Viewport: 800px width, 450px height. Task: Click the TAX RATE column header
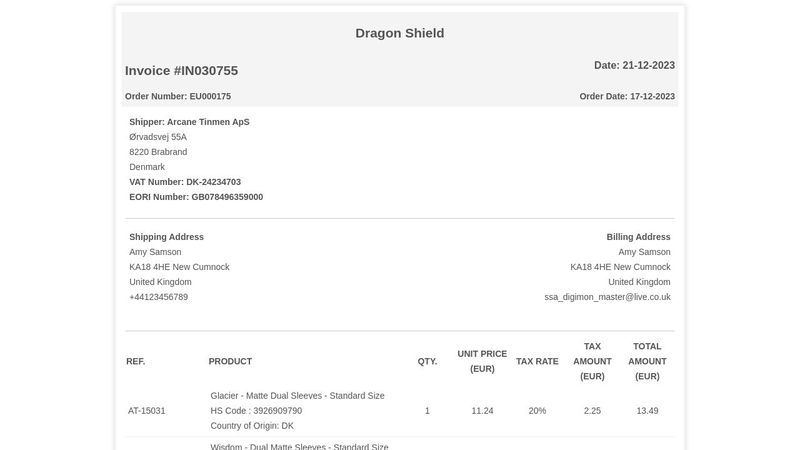[x=537, y=361]
